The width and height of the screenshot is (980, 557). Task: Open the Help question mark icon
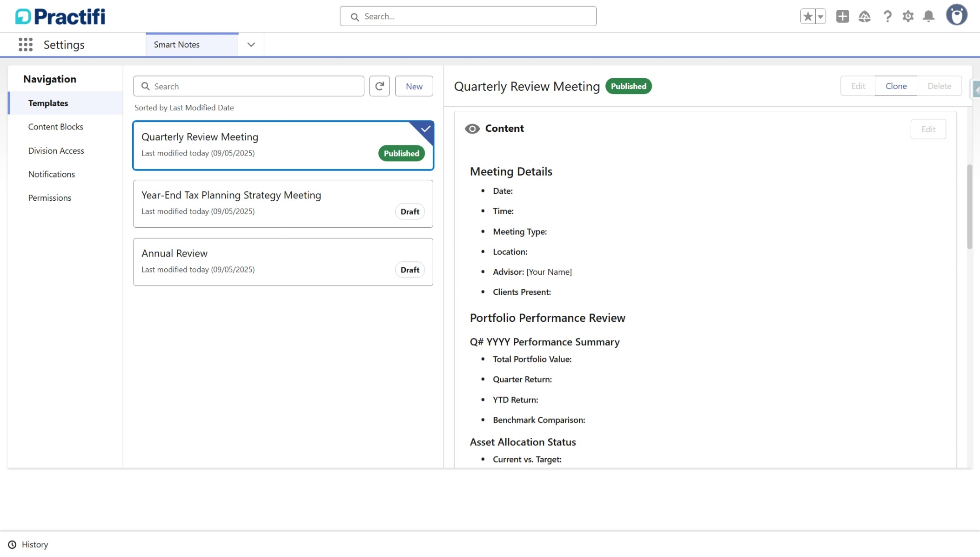[x=887, y=16]
